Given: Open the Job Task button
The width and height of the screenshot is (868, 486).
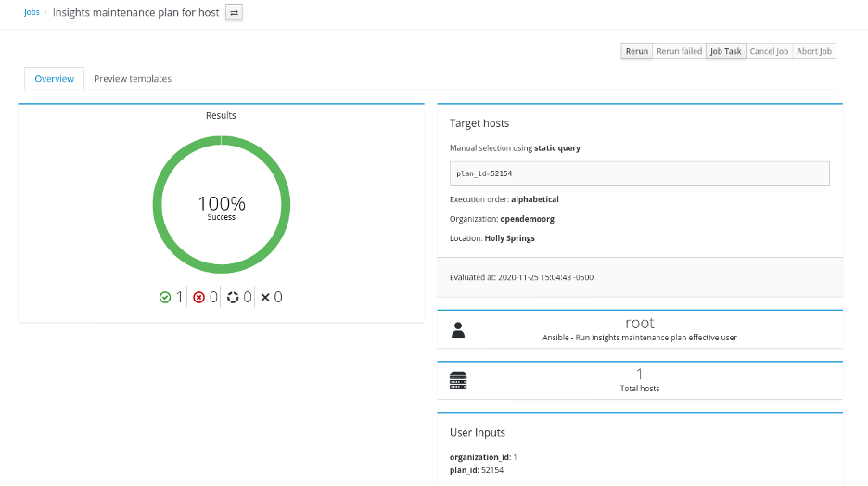Looking at the screenshot, I should pos(725,51).
